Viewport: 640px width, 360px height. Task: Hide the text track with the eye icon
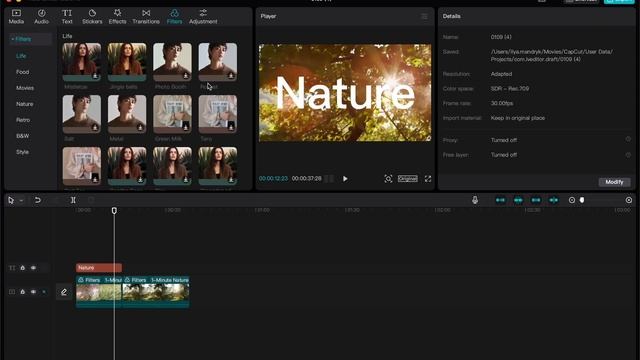pos(33,268)
